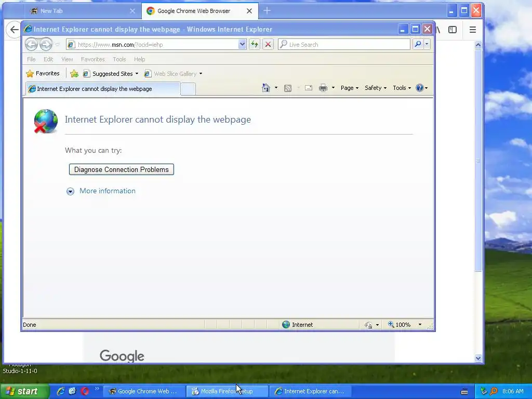532x399 pixels.
Task: Click the 100% zoom level button
Action: coord(400,325)
